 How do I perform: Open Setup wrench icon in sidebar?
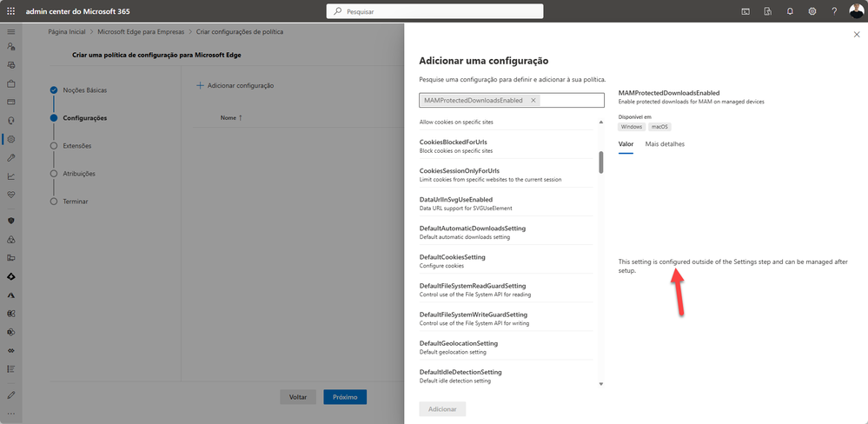pyautogui.click(x=11, y=158)
